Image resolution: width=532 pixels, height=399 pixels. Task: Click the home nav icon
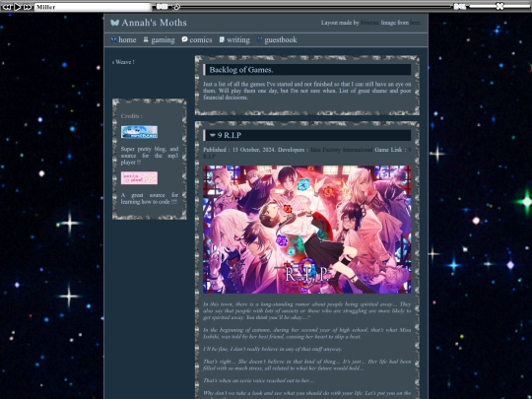pos(113,39)
